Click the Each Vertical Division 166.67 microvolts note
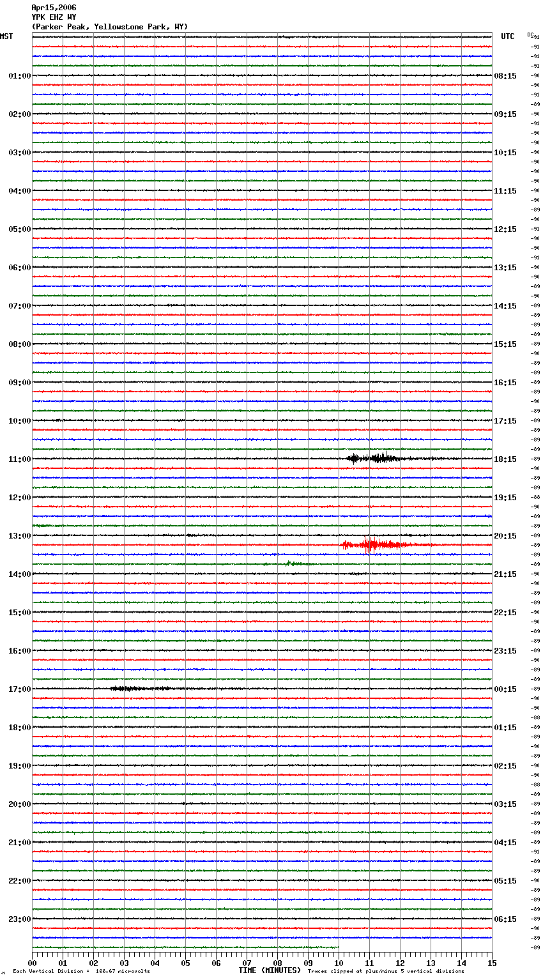 pyautogui.click(x=81, y=972)
